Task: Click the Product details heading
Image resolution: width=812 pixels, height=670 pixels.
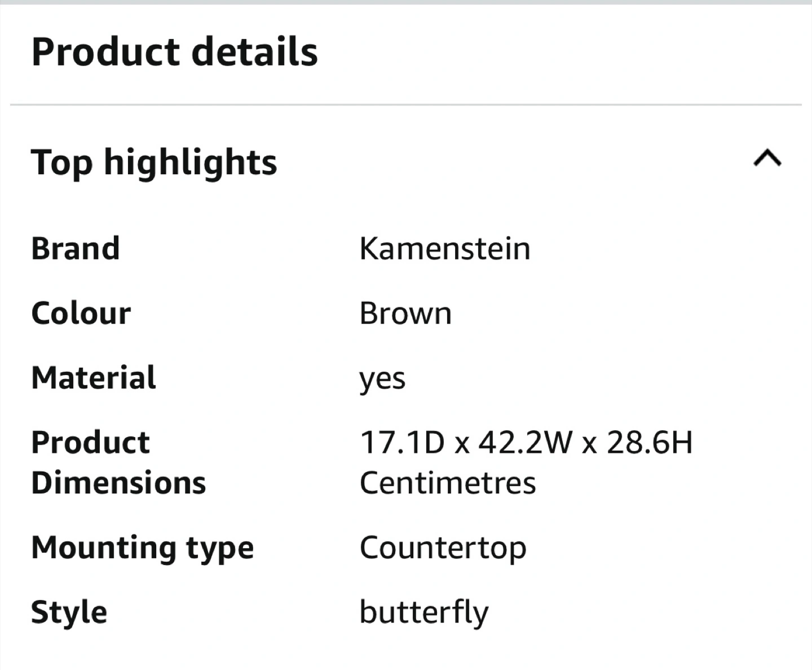Action: click(174, 52)
